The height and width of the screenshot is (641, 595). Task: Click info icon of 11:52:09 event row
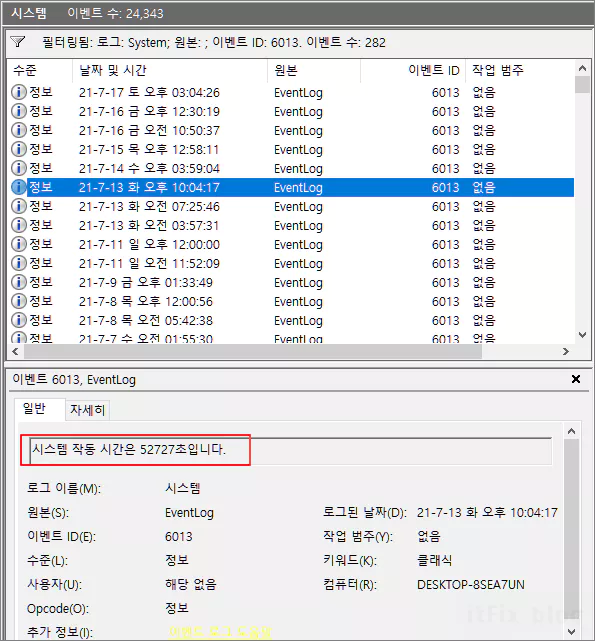(18, 263)
